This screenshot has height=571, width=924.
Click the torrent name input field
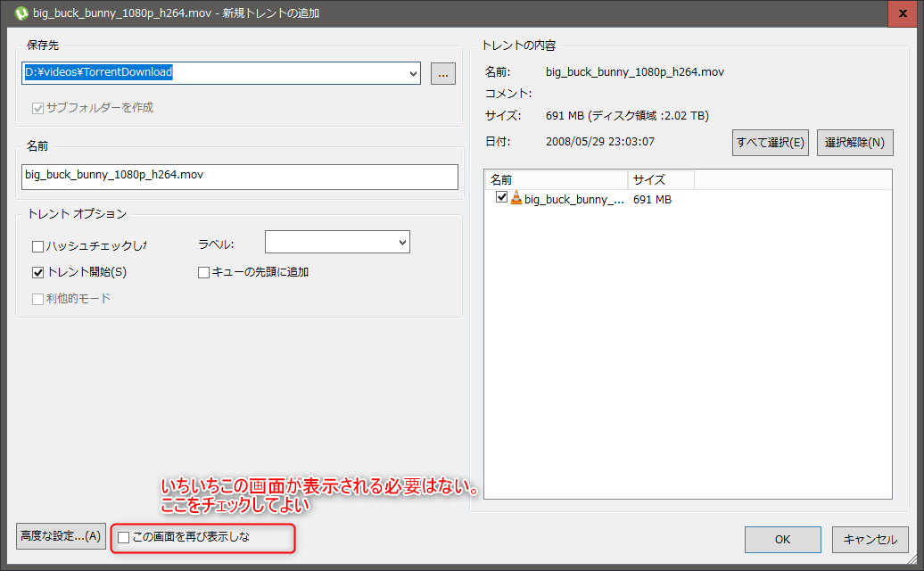[x=239, y=176]
